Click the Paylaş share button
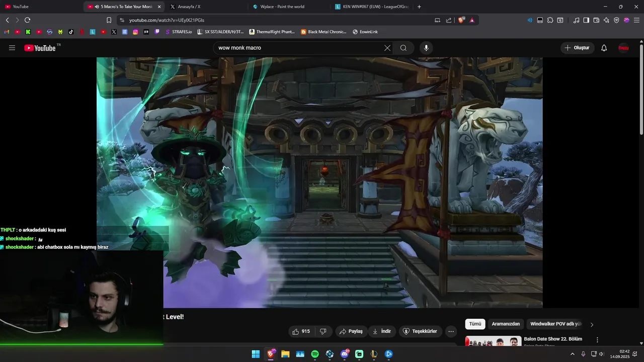The height and width of the screenshot is (362, 644). tap(351, 331)
